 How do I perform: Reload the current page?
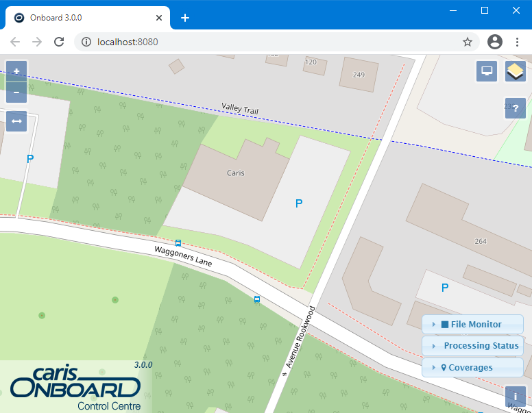tap(60, 42)
